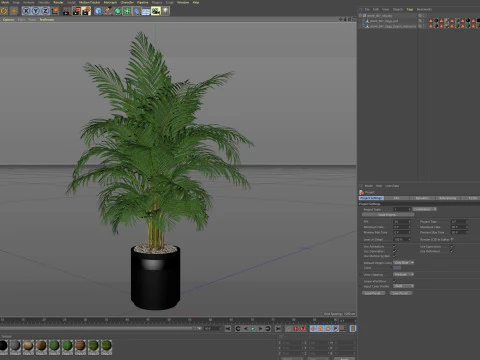
Task: Toggle the Use Animation checkbox
Action: (395, 247)
